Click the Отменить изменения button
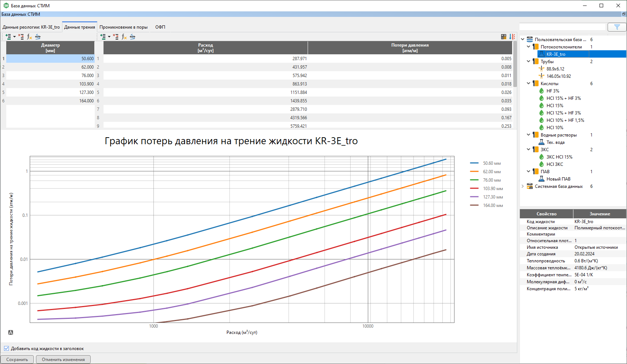The image size is (627, 364). (63, 359)
